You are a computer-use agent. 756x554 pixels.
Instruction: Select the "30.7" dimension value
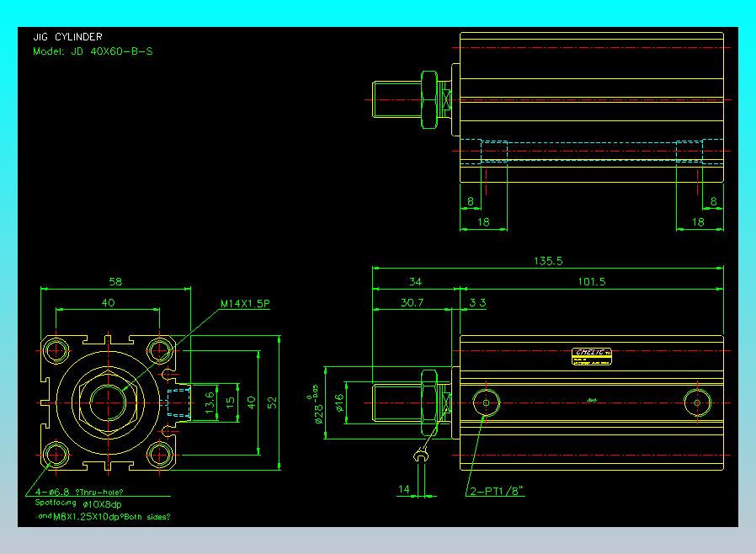413,303
